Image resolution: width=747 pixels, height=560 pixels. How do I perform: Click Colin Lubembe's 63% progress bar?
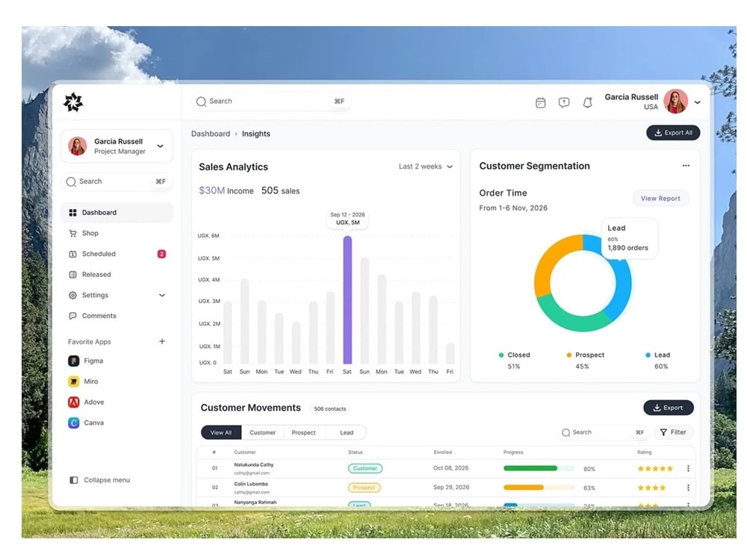pos(539,488)
